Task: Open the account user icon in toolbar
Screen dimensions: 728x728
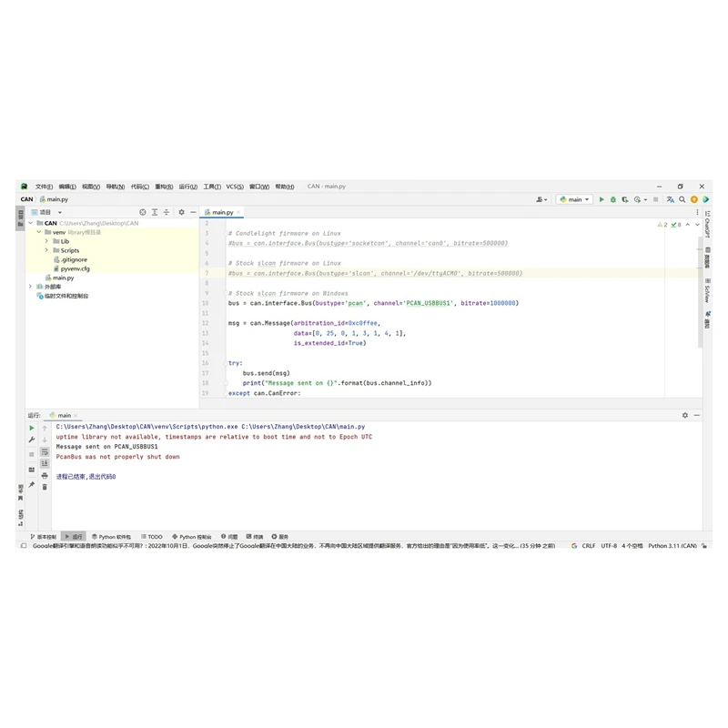Action: pyautogui.click(x=541, y=199)
